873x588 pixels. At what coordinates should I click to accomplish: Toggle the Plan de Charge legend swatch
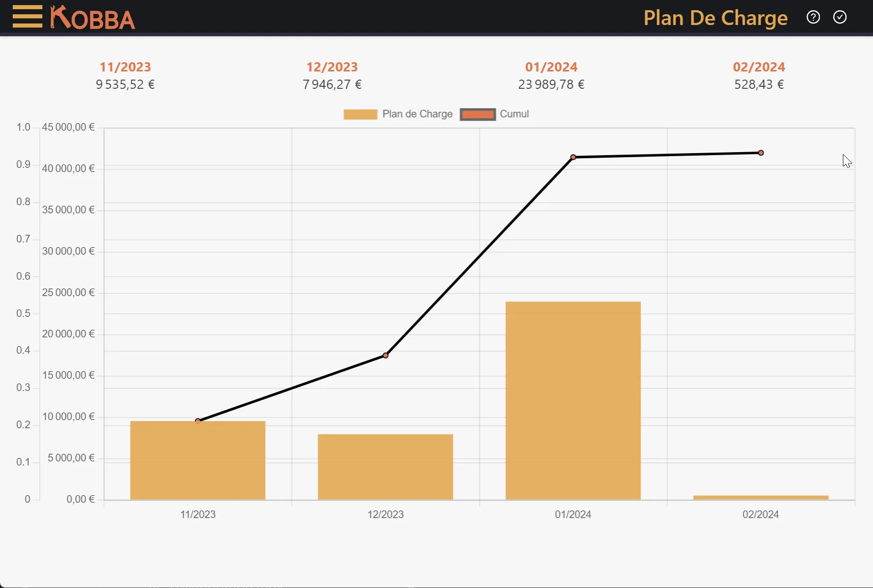360,114
